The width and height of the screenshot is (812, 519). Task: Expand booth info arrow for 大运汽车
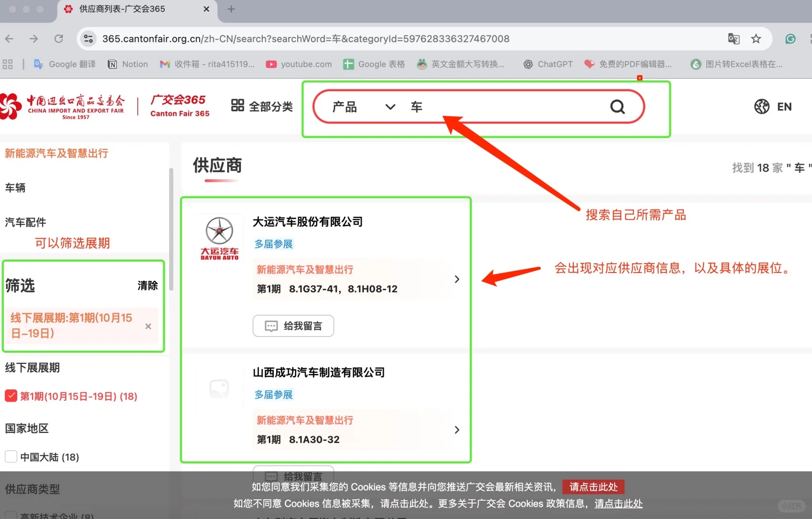(x=457, y=279)
